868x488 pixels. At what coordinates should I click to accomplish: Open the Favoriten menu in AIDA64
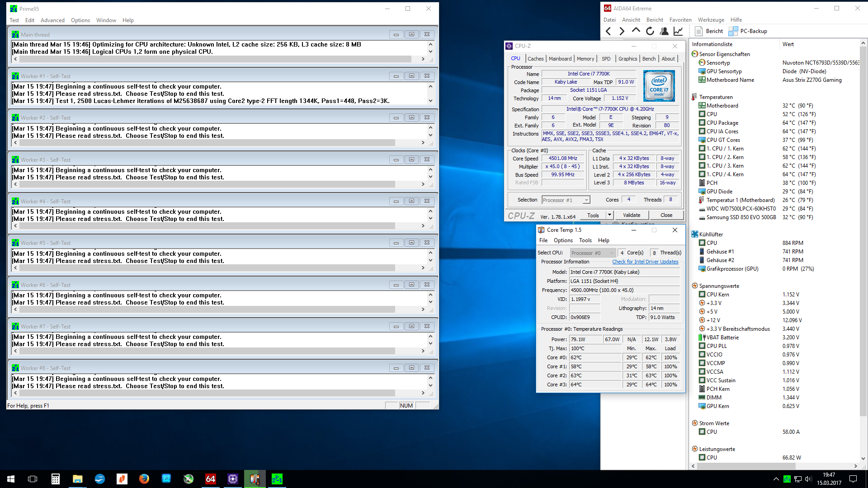(680, 20)
